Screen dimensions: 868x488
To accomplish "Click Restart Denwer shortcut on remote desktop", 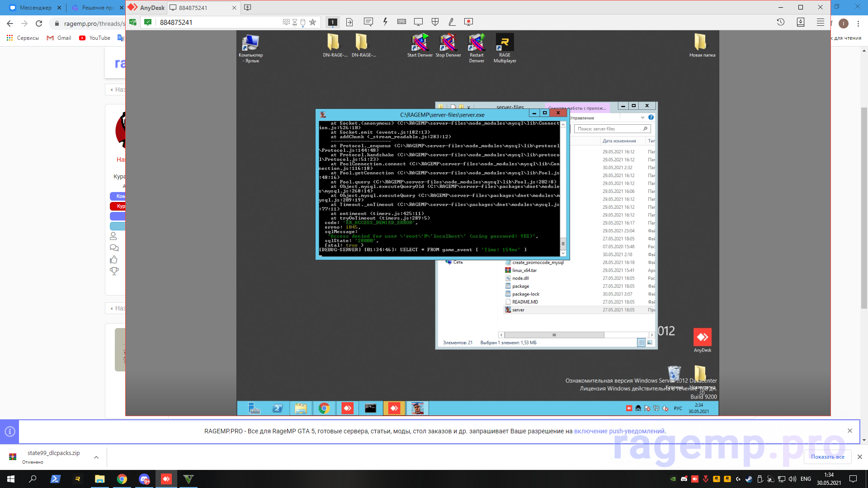I will point(476,48).
